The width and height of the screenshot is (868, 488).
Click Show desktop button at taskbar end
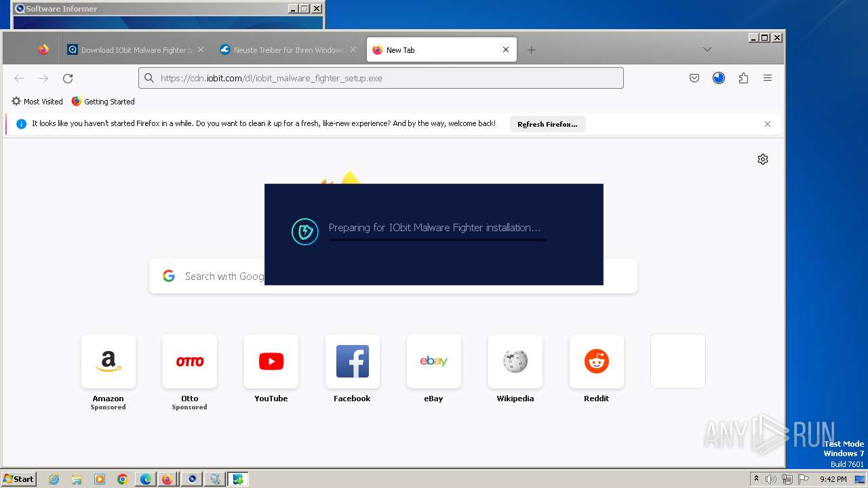(x=860, y=479)
